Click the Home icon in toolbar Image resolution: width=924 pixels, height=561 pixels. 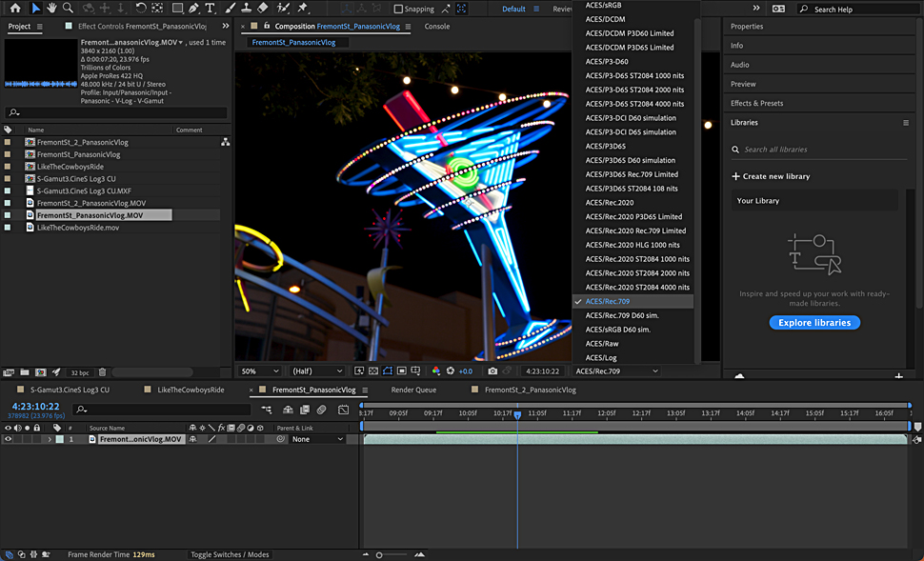tap(15, 9)
